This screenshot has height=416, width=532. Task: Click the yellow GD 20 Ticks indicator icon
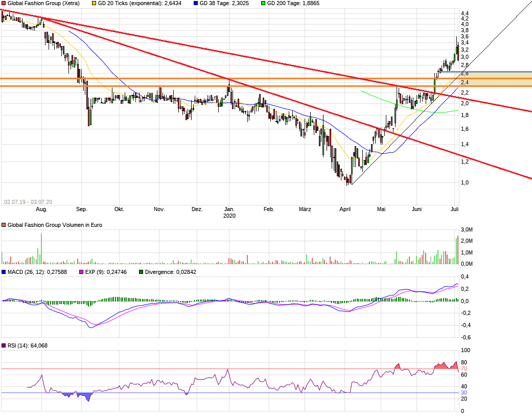[94, 4]
